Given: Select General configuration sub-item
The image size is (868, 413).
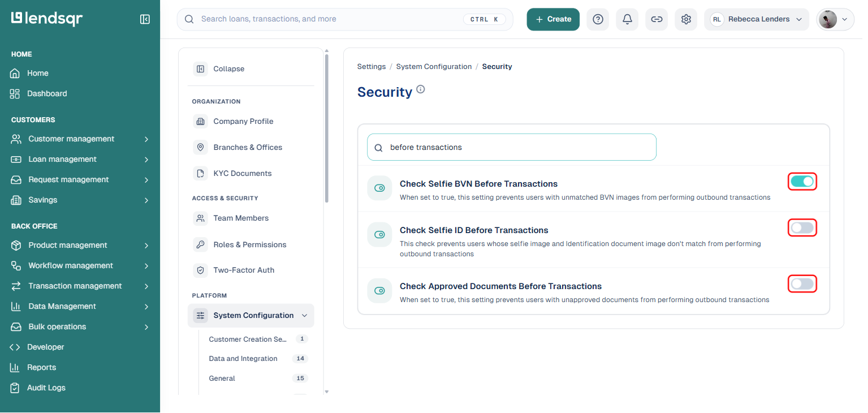Looking at the screenshot, I should [x=258, y=378].
